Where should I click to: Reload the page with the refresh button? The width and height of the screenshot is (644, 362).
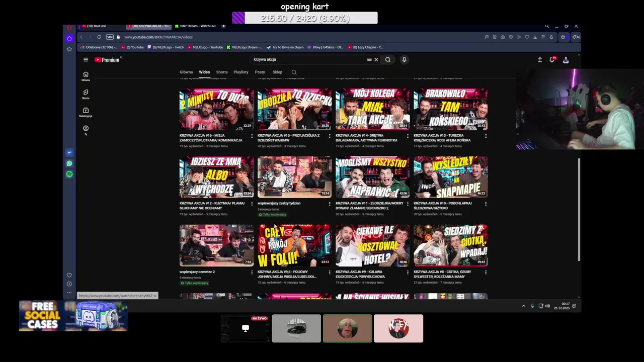[99, 37]
